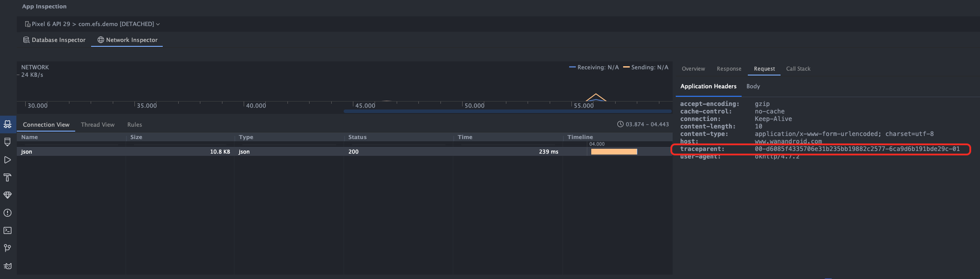Viewport: 980px width, 279px height.
Task: Sort connections by Name column
Action: tap(72, 137)
